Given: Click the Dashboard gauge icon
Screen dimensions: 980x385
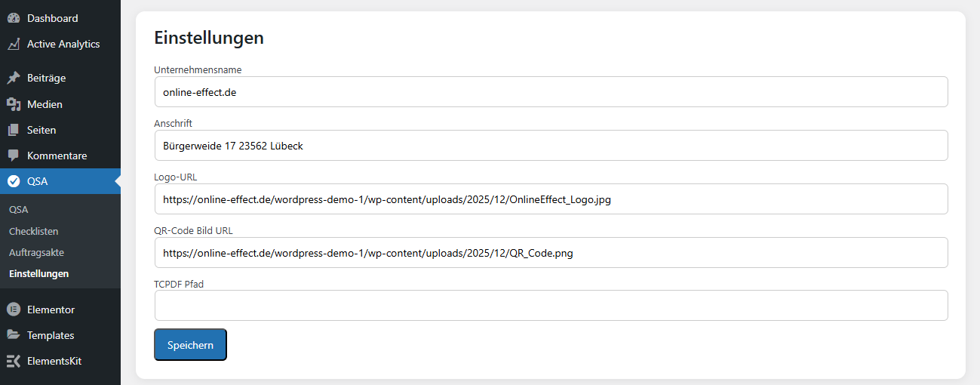Looking at the screenshot, I should pos(14,18).
